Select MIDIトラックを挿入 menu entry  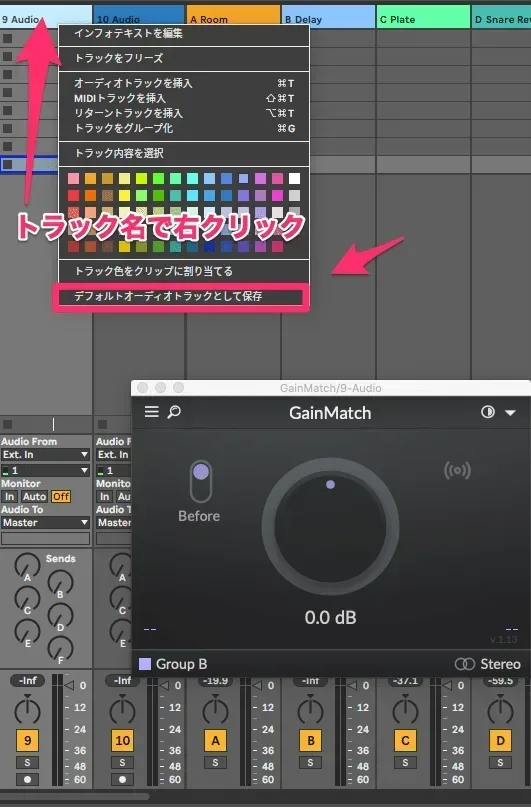pos(184,98)
